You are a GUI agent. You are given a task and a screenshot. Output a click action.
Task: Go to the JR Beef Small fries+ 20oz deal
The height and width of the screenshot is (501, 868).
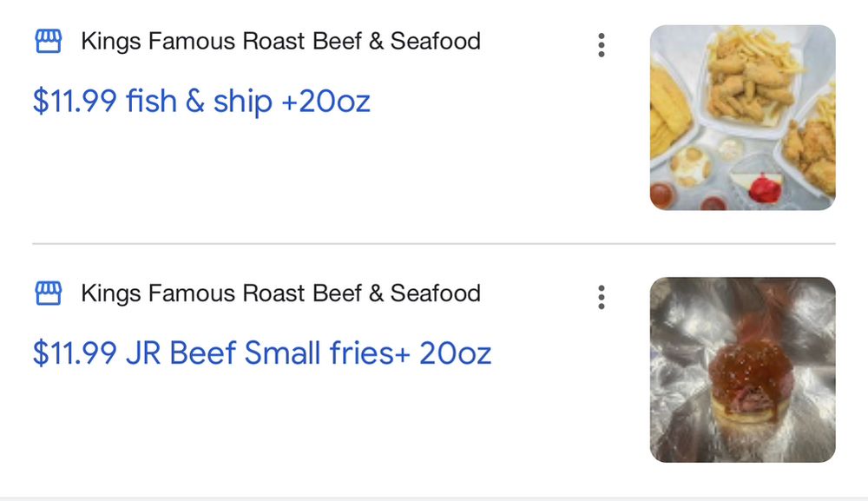262,353
